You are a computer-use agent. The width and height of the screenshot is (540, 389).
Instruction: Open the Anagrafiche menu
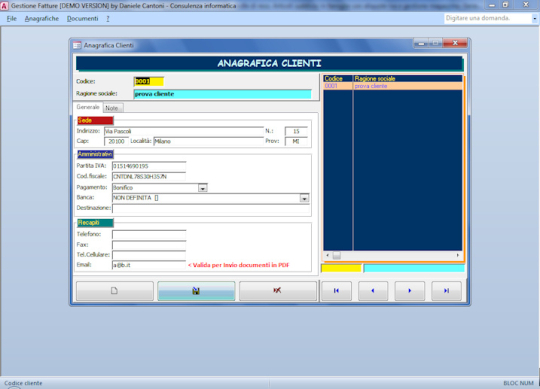tap(42, 19)
